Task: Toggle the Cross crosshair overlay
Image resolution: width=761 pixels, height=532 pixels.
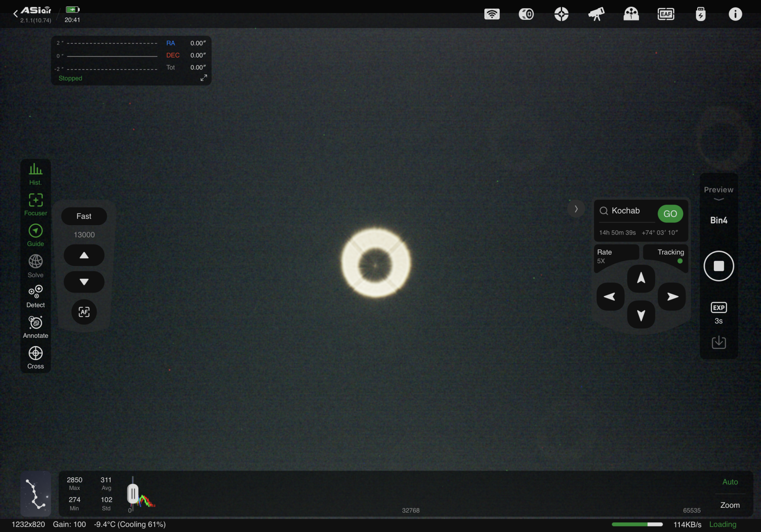Action: pyautogui.click(x=35, y=358)
